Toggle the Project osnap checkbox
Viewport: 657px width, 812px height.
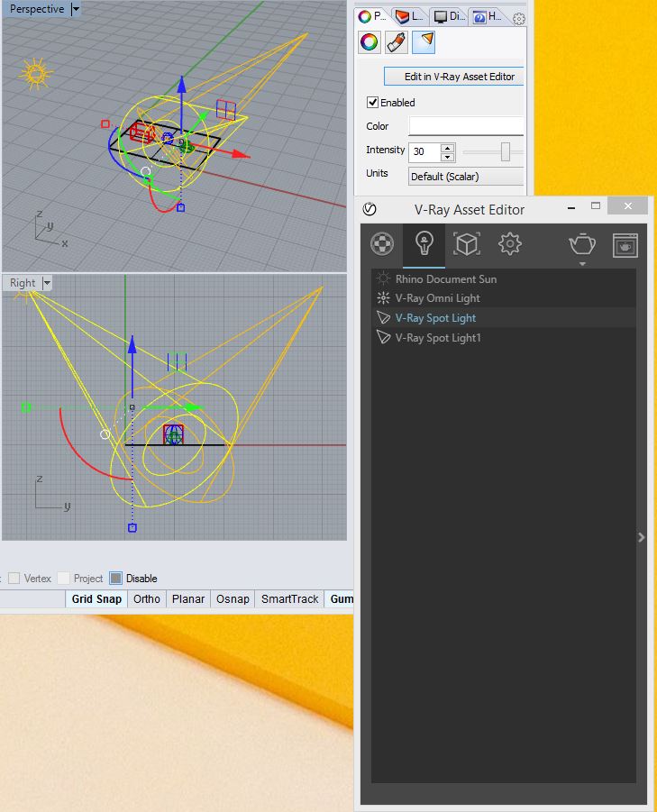pyautogui.click(x=64, y=578)
